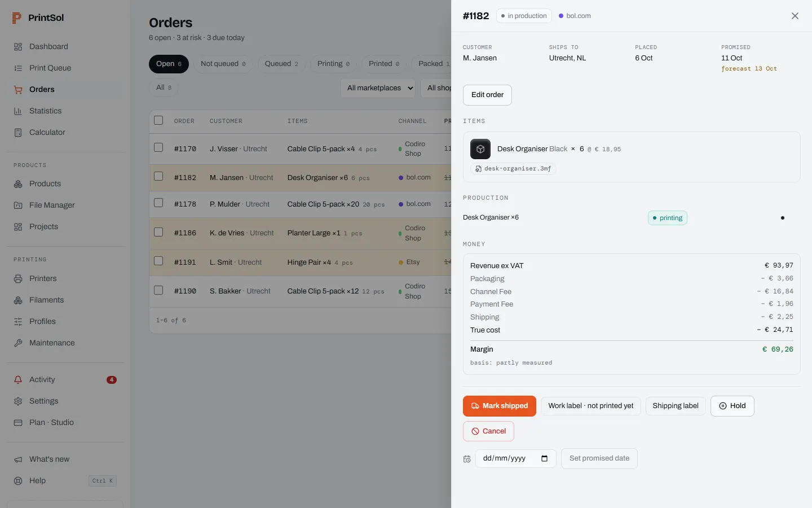Click the desk-organiser.3mf file chip
This screenshot has height=508, width=812.
(x=513, y=169)
